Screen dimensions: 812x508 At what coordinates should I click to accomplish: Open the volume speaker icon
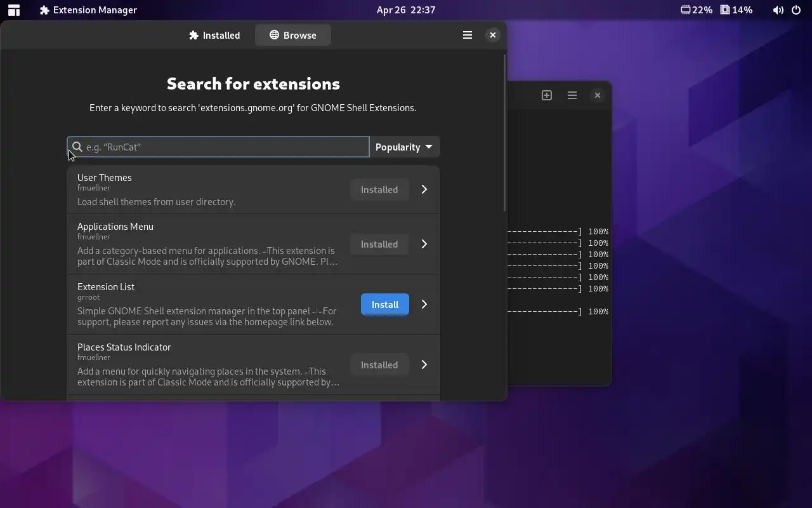click(778, 10)
